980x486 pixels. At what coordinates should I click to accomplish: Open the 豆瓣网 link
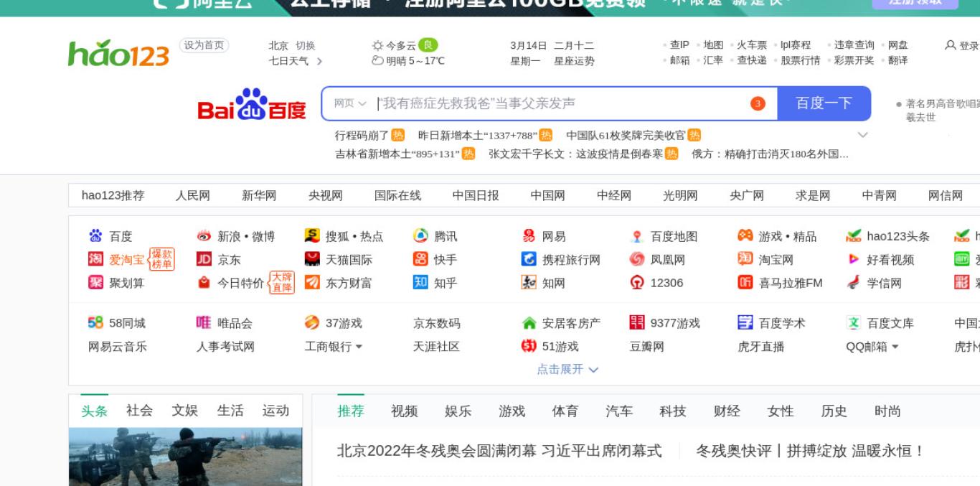(647, 347)
